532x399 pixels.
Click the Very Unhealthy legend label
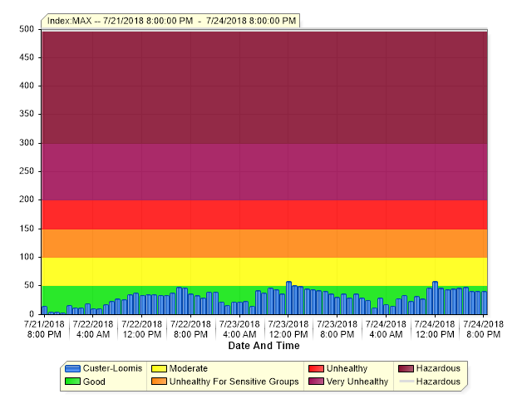[x=357, y=382]
